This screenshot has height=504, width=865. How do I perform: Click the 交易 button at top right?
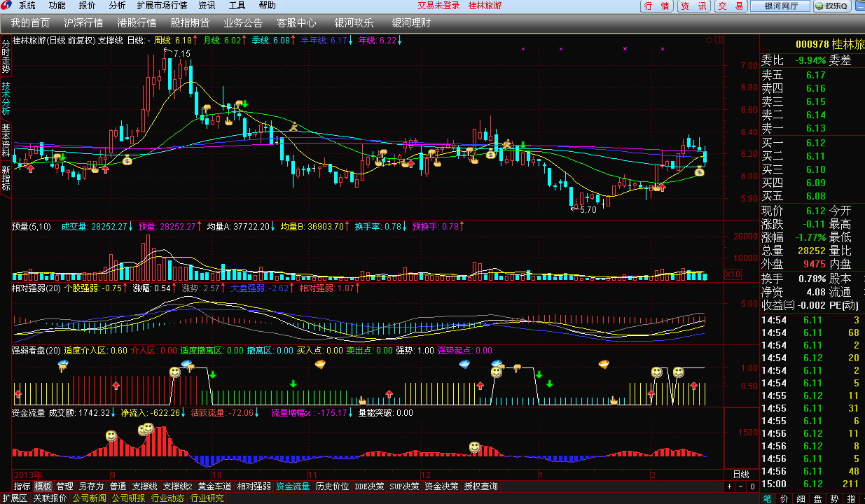(731, 6)
